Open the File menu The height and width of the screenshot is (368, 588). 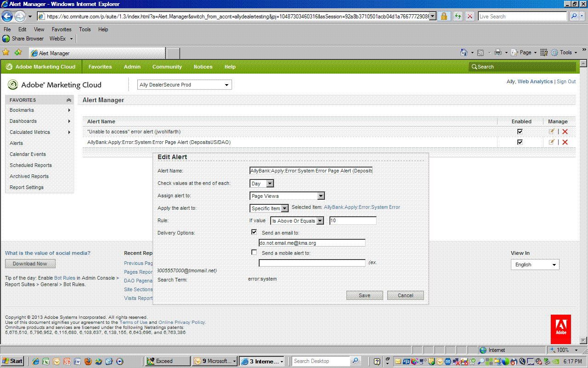point(7,29)
